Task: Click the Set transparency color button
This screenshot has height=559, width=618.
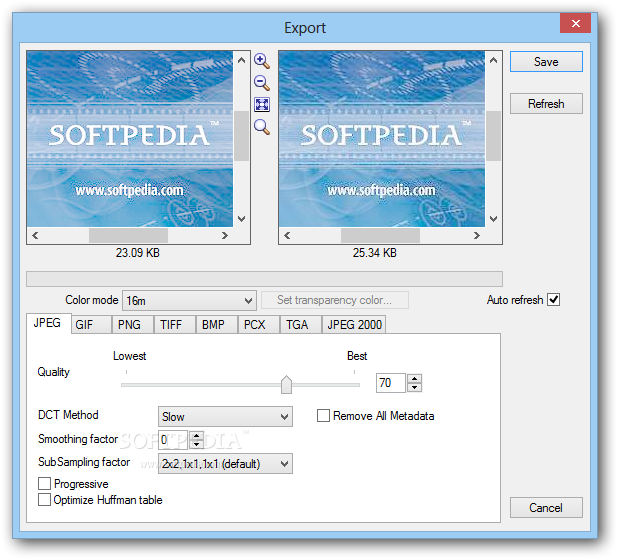Action: (335, 300)
